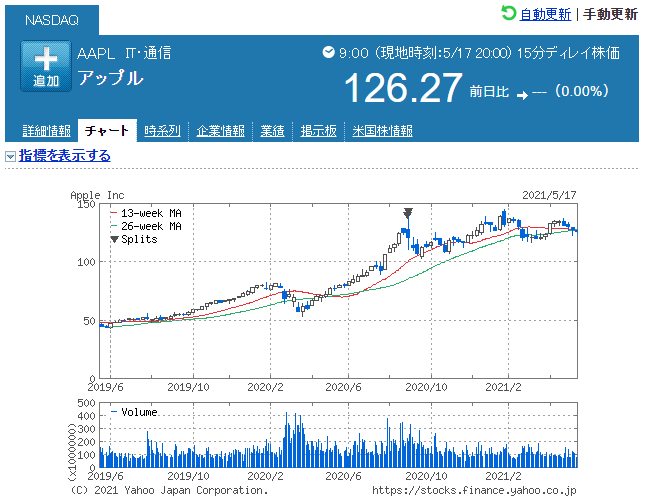This screenshot has width=645, height=501.
Task: Click the 15分ディレイ株価 label
Action: [x=568, y=53]
